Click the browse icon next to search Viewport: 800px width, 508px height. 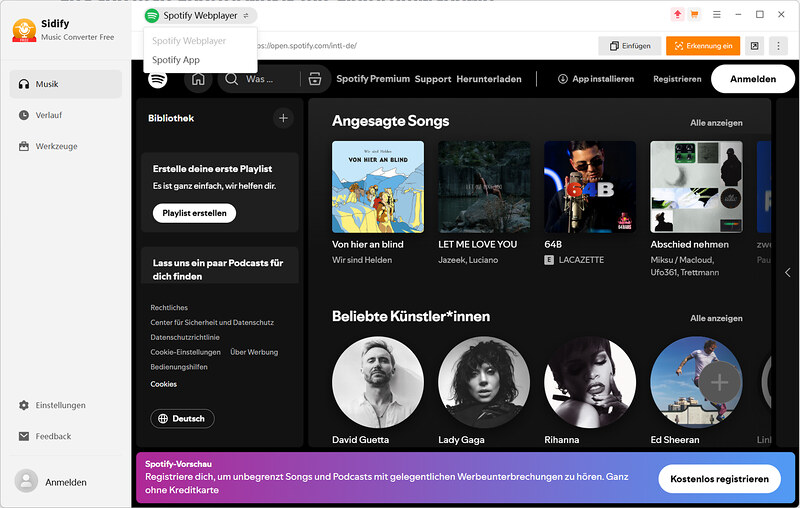(315, 79)
